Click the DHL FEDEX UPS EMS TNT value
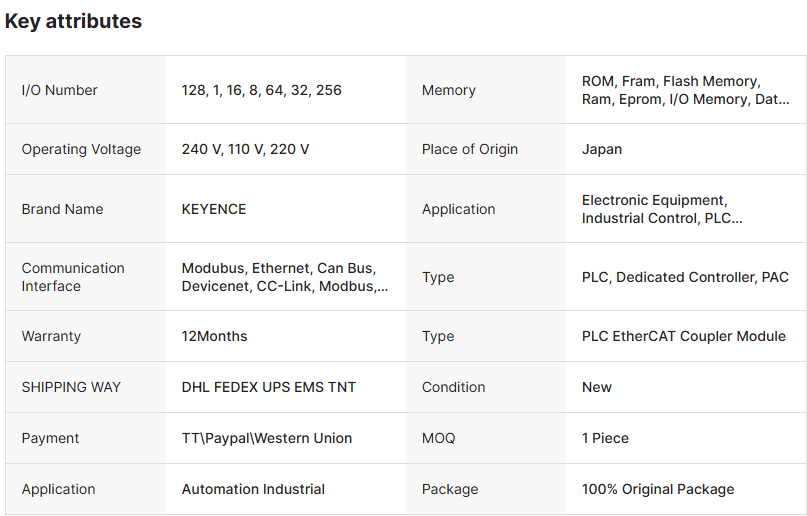 (269, 387)
